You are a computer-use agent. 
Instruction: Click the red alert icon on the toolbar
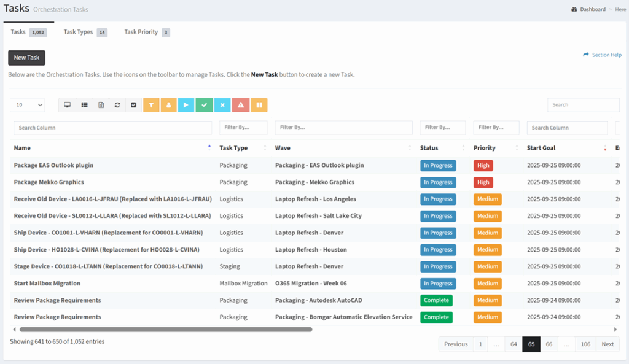click(240, 105)
